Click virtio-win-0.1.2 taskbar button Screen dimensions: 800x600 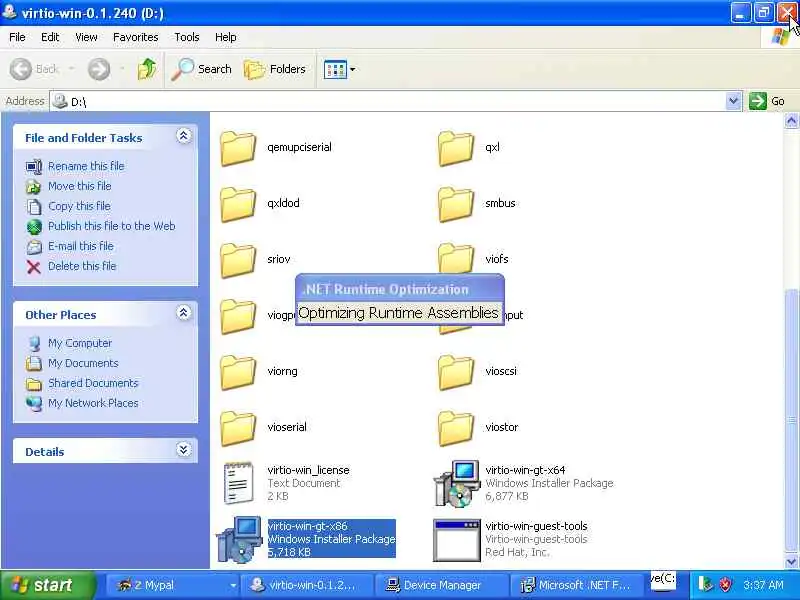[x=308, y=585]
